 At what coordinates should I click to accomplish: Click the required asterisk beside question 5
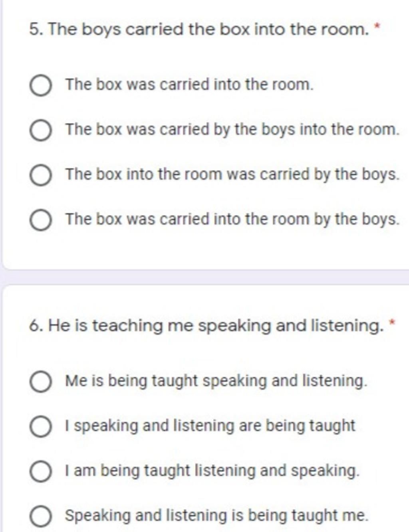coord(376,27)
